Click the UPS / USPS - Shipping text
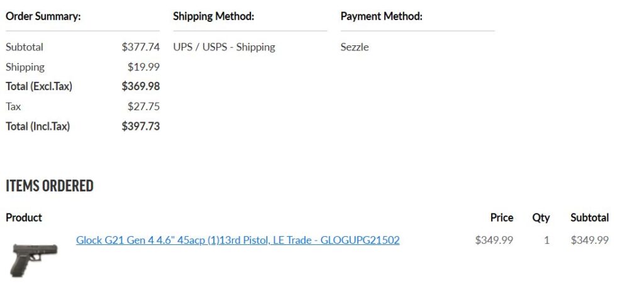 click(225, 47)
